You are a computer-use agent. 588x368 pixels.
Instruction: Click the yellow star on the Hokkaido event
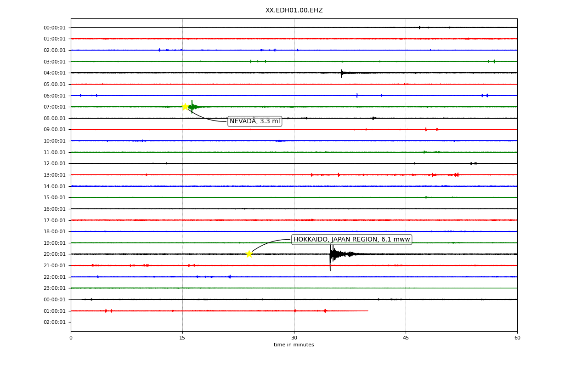[249, 254]
